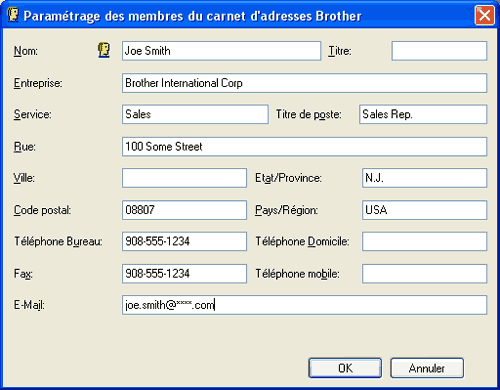Click the Téléphone mobile: label

click(297, 274)
